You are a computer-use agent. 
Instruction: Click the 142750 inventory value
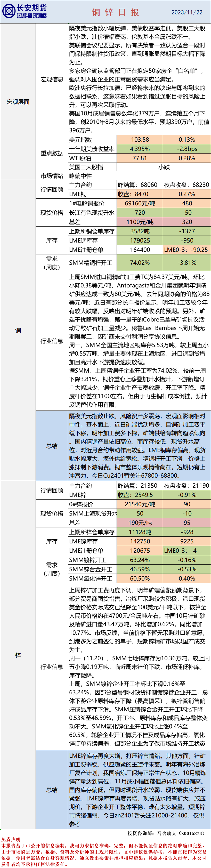point(140,542)
